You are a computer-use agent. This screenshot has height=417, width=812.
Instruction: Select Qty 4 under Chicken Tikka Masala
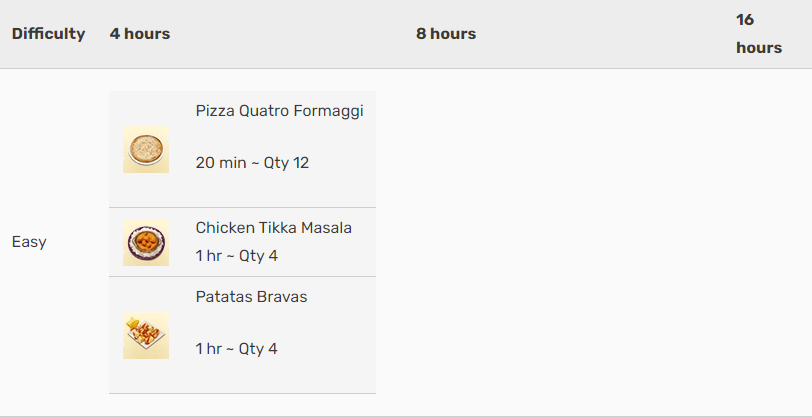point(258,256)
